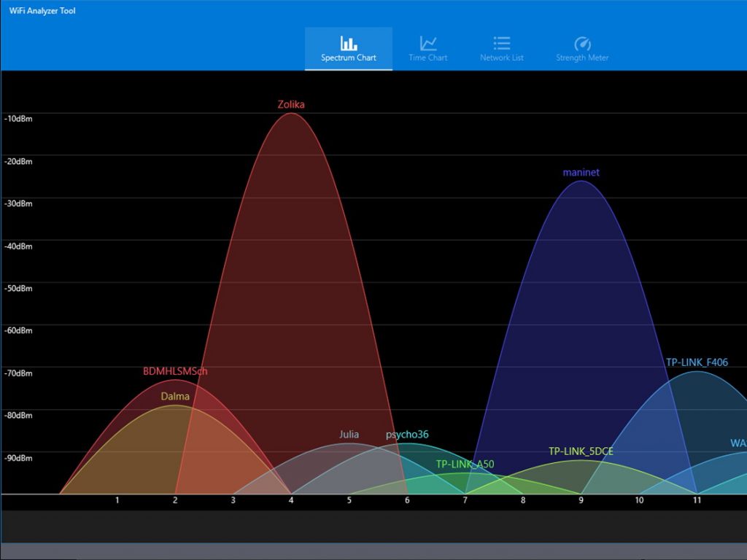The image size is (747, 560).
Task: Select the Network List bullet-list icon
Action: tap(501, 43)
